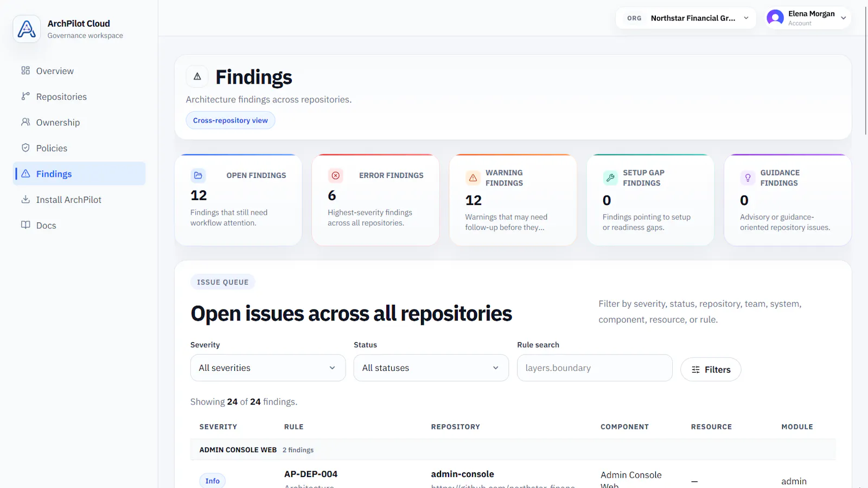Open the Northstar Financial organization dropdown
Screen dimensions: 868x488
coord(686,18)
